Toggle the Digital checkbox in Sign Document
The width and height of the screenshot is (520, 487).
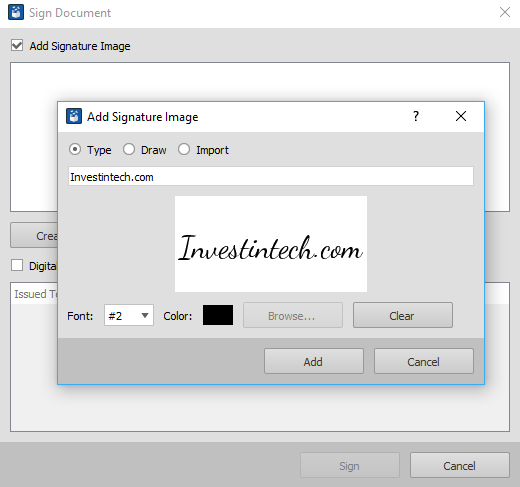17,266
